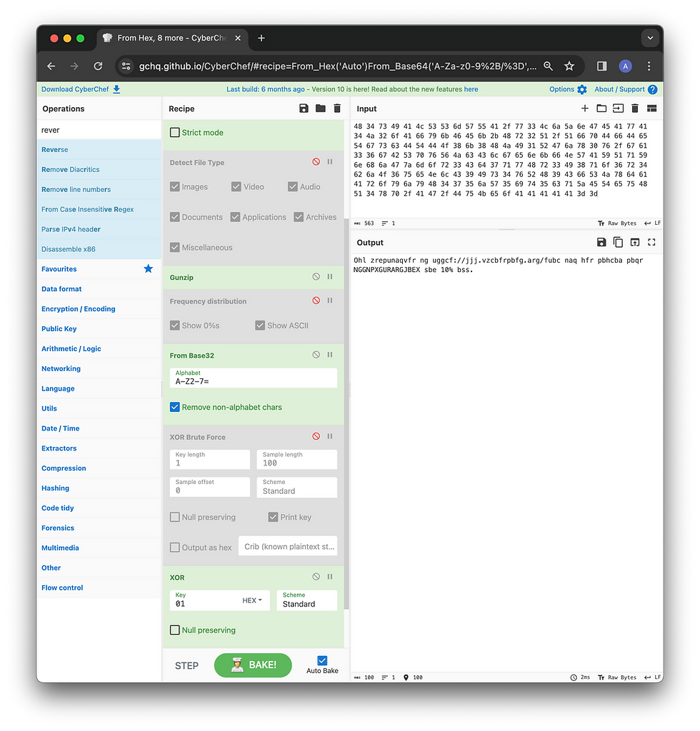Clear the recipe with the trash icon
This screenshot has width=700, height=731.
click(337, 109)
